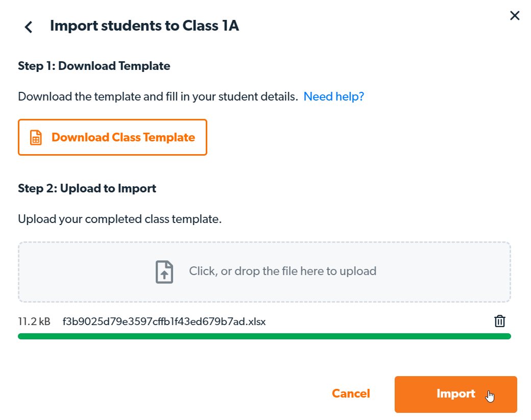
Task: Close the import students dialog
Action: click(515, 16)
